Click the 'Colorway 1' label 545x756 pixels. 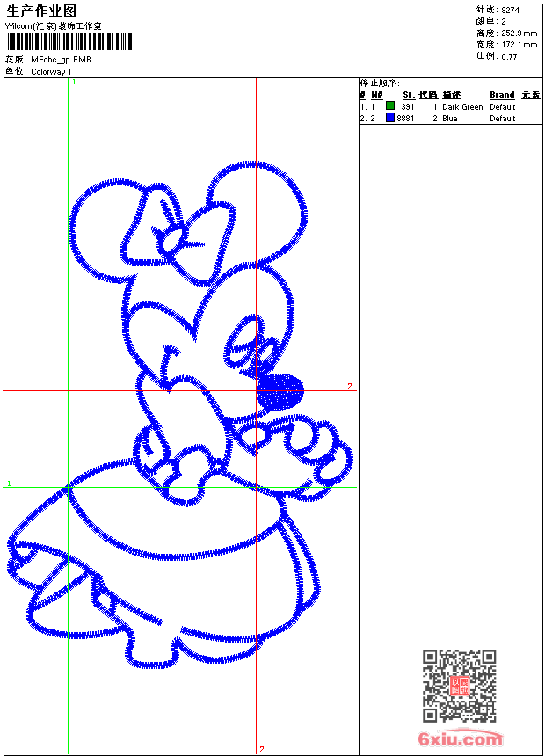coord(51,72)
